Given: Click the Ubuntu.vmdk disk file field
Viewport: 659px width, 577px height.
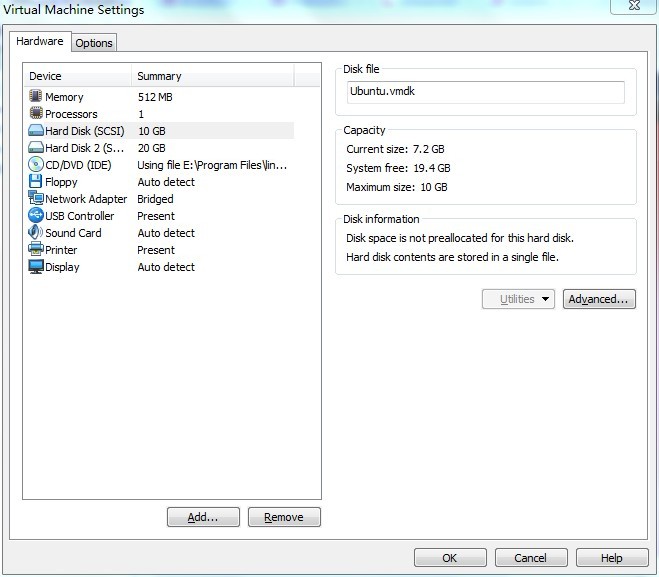Looking at the screenshot, I should [x=486, y=92].
